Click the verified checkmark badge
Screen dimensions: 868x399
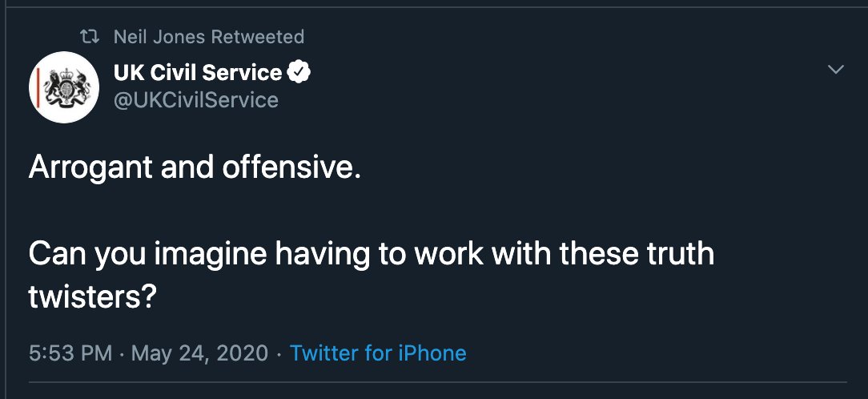[299, 73]
